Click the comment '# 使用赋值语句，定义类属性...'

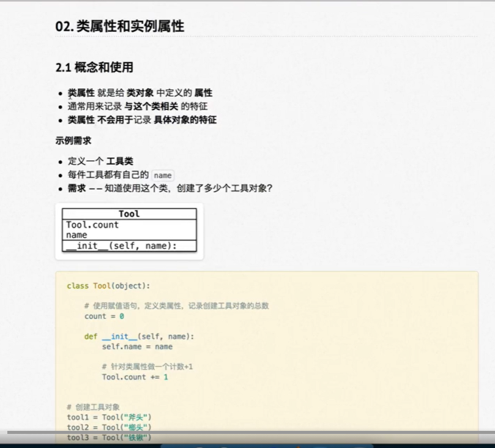176,306
